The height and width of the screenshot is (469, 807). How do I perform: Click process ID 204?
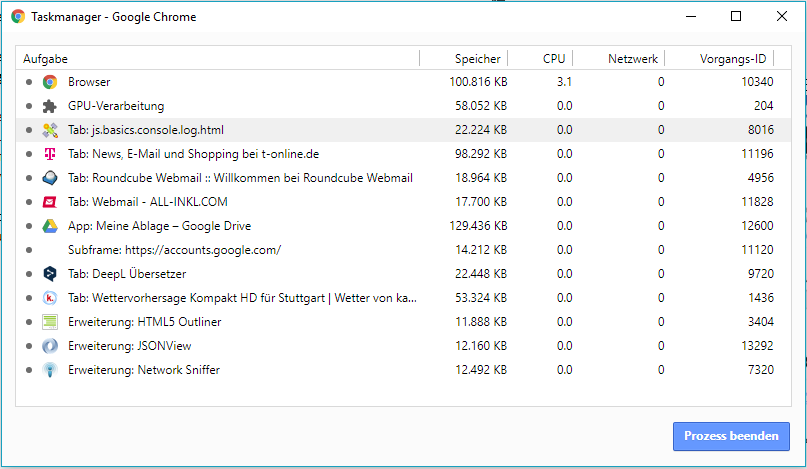click(764, 106)
